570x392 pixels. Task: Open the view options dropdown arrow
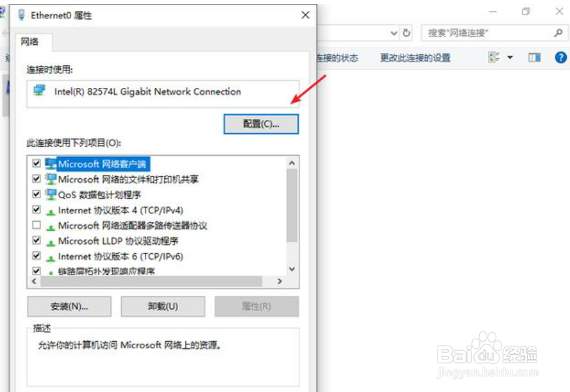coord(510,57)
